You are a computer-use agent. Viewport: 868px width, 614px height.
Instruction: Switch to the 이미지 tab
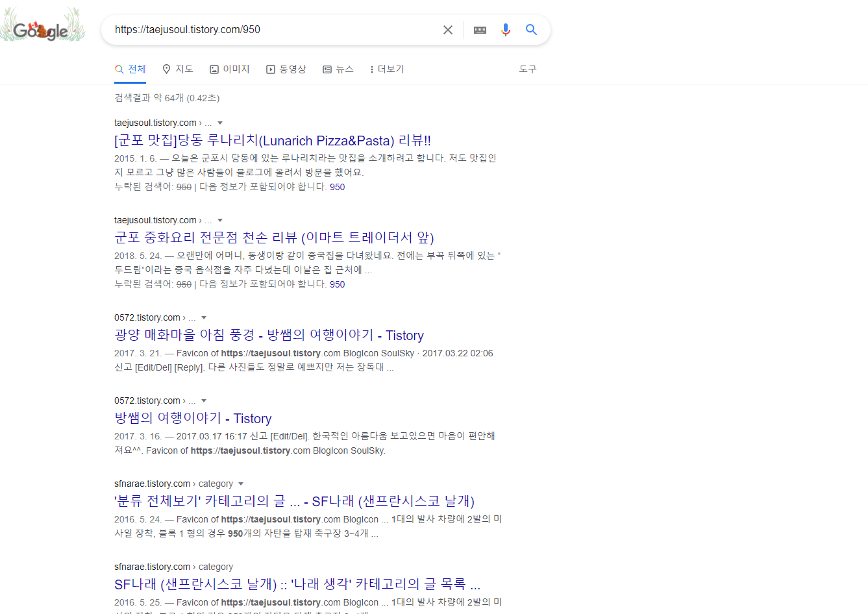230,69
